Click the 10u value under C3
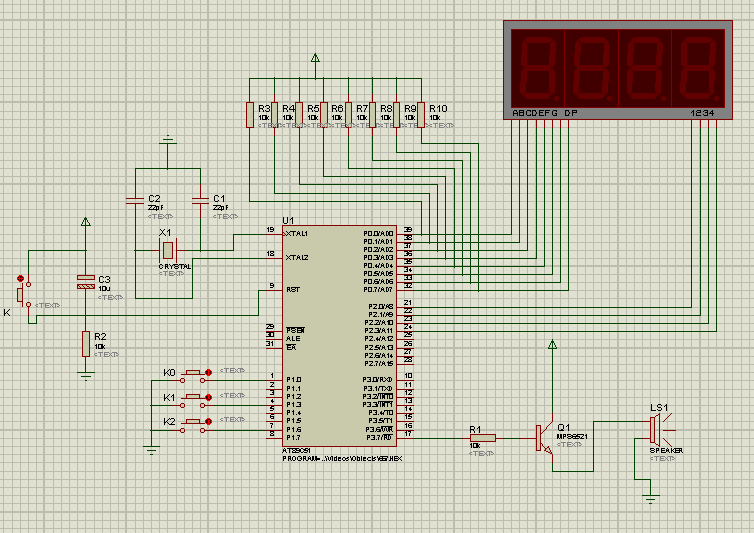This screenshot has height=533, width=754. pyautogui.click(x=104, y=289)
